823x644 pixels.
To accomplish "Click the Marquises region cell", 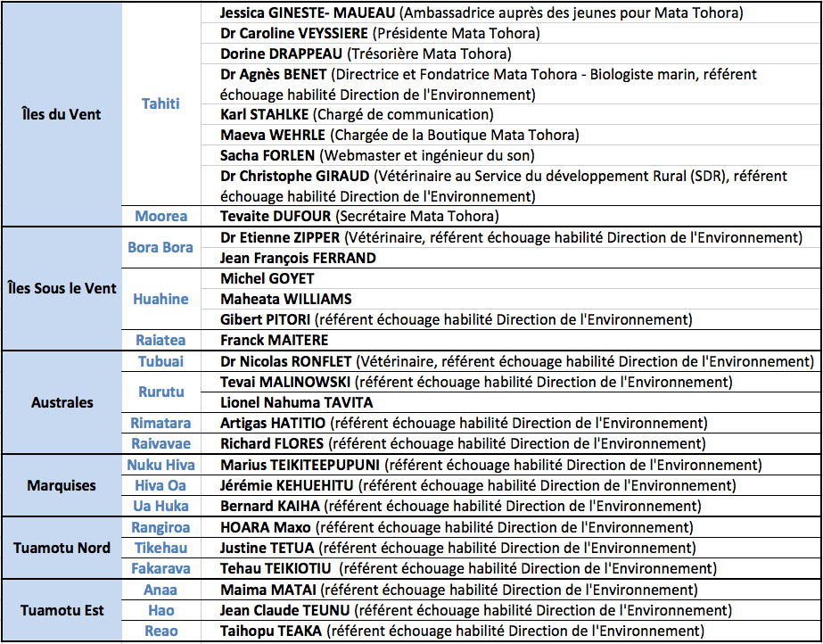I will (62, 485).
